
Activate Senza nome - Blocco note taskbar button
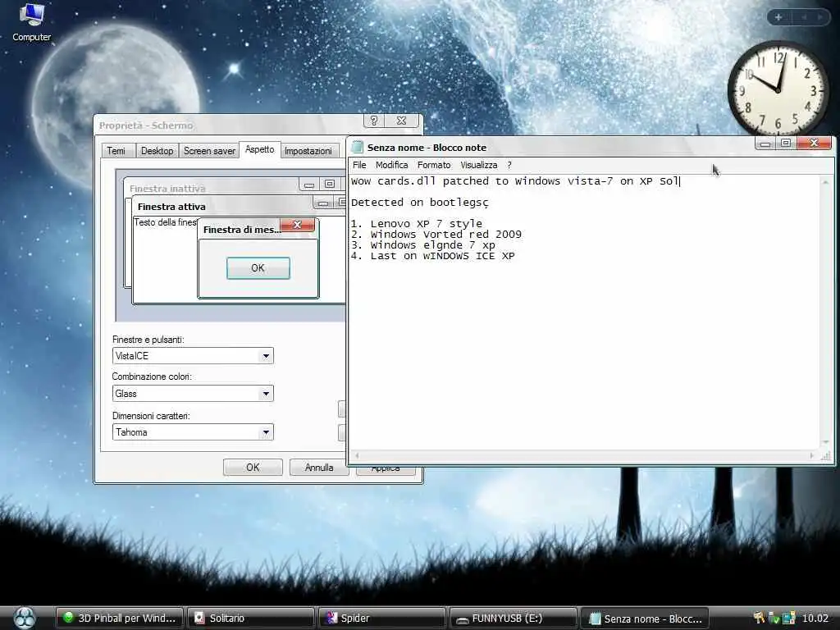coord(645,619)
